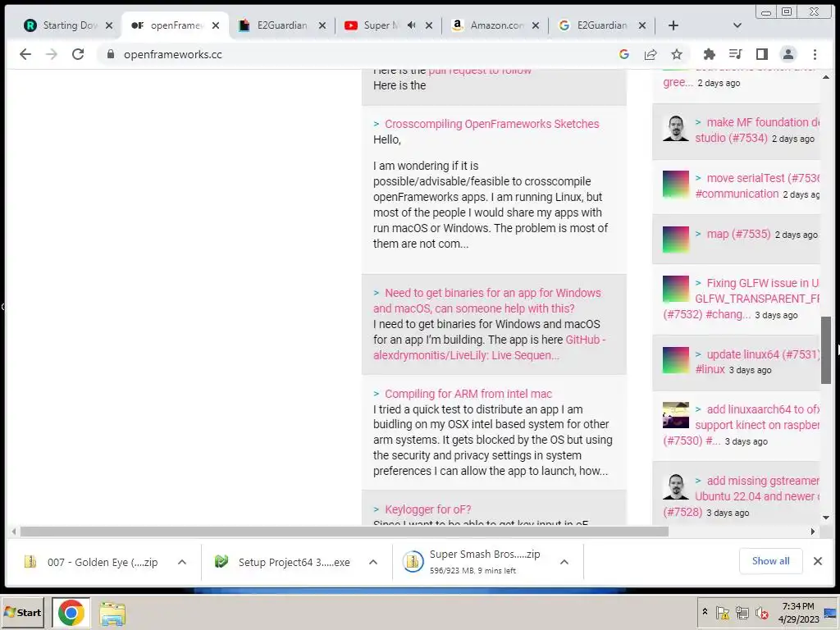Open a new browser tab
This screenshot has width=840, height=630.
click(673, 25)
